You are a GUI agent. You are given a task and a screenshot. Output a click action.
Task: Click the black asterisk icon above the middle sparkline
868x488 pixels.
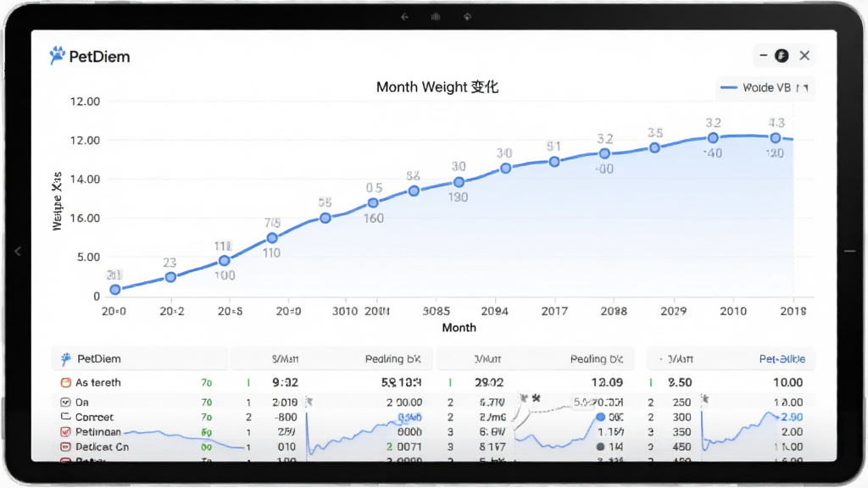536,398
